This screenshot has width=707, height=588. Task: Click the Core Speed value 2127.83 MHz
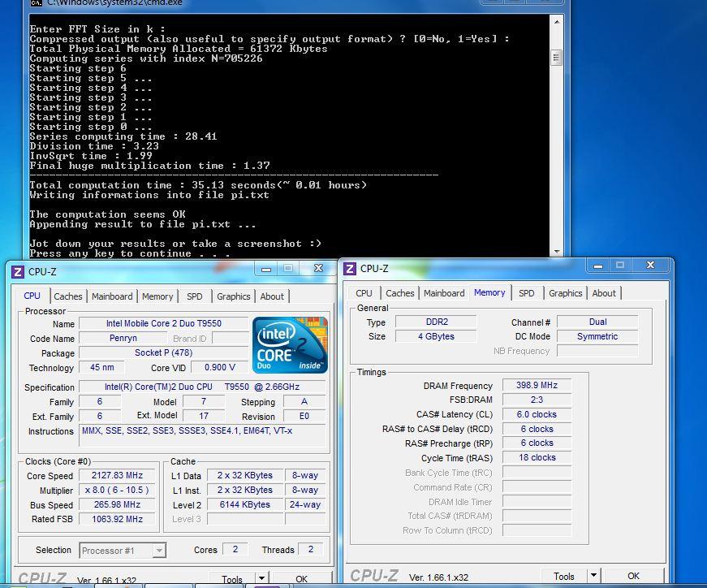[x=117, y=475]
